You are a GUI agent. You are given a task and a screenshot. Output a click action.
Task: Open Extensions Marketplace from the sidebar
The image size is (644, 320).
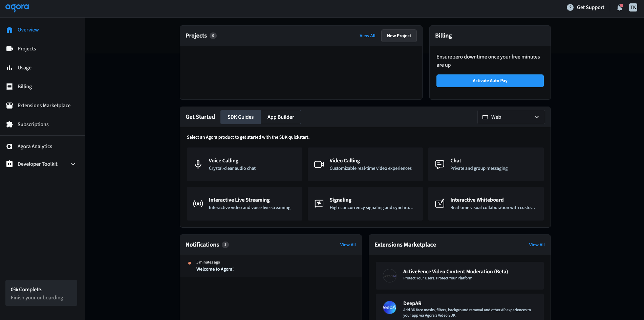pyautogui.click(x=43, y=106)
